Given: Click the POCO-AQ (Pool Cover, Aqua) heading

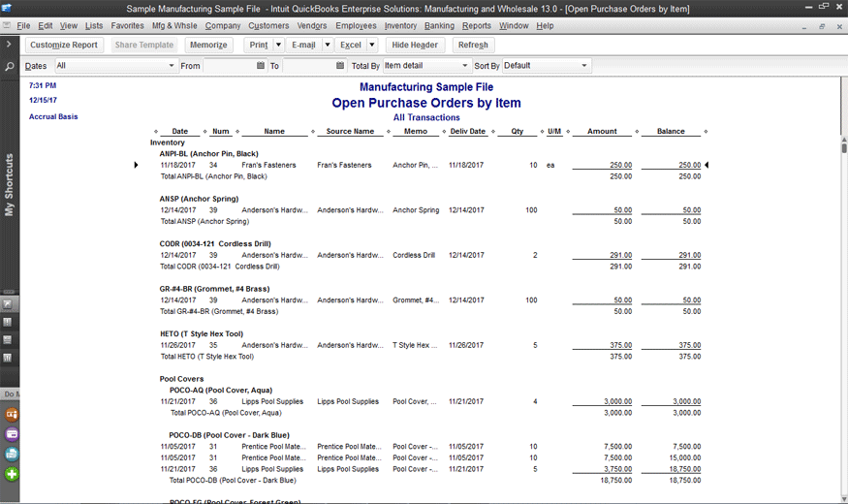Looking at the screenshot, I should pos(221,390).
